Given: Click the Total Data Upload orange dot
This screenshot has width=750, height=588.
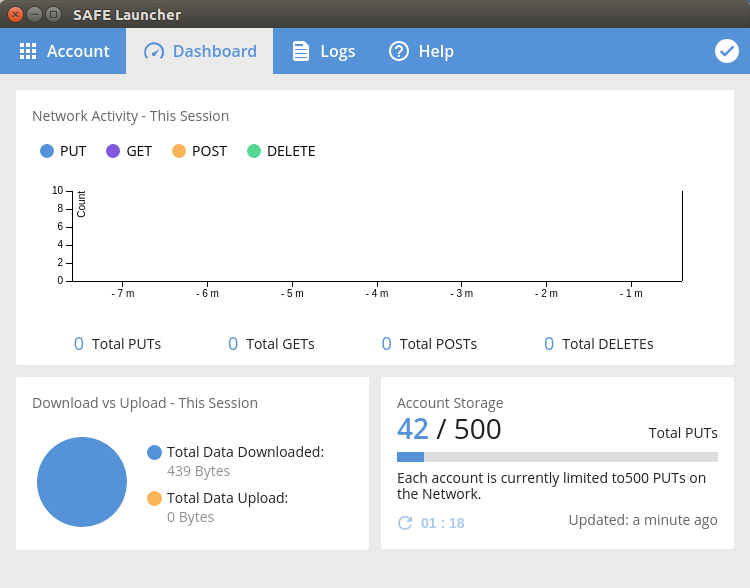Looking at the screenshot, I should click(x=154, y=499).
